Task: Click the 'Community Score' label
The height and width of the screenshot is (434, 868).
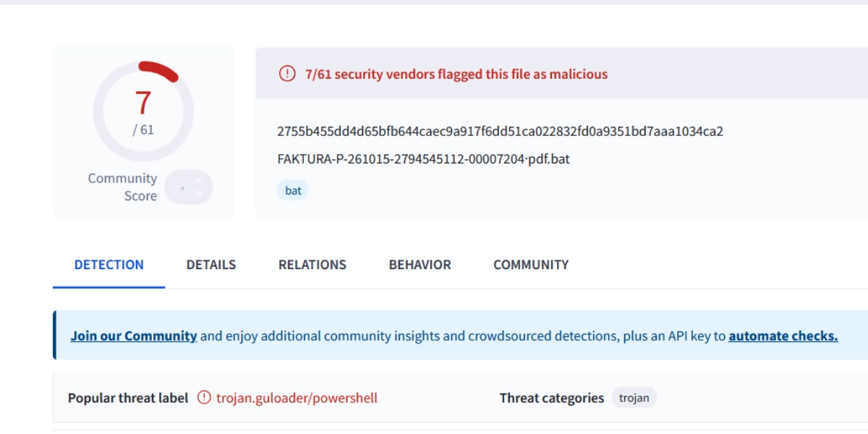Action: click(x=123, y=187)
